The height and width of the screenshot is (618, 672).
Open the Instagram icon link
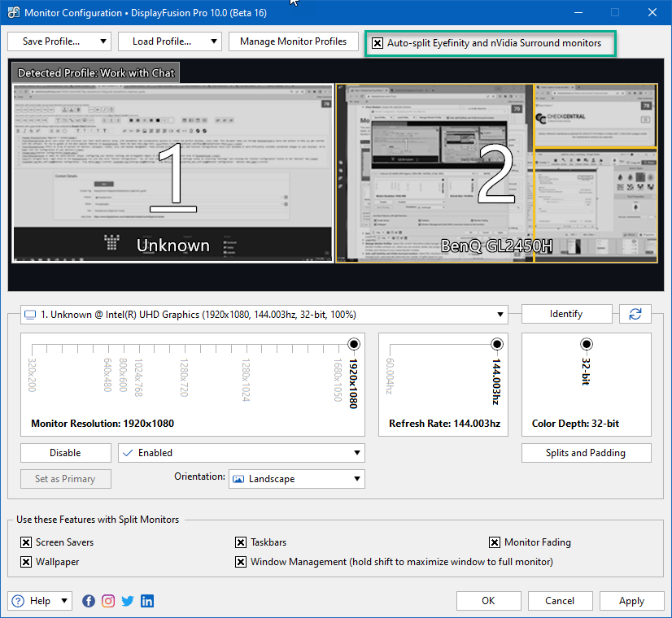108,601
